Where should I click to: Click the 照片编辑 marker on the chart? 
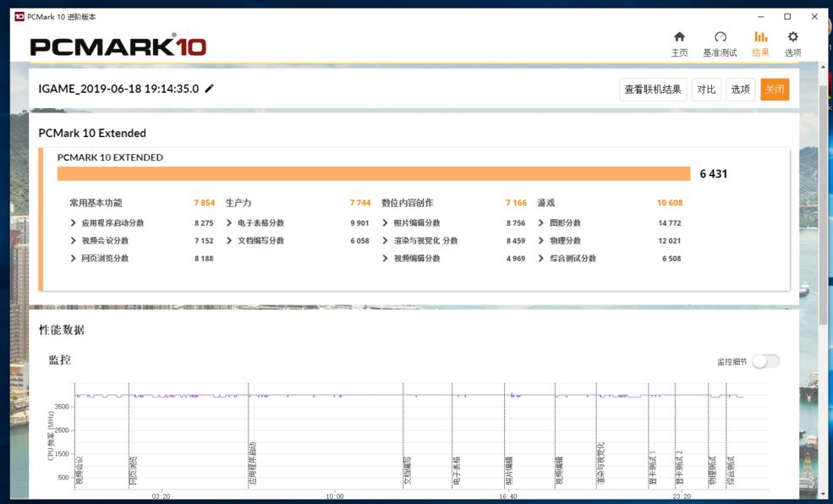click(x=509, y=470)
